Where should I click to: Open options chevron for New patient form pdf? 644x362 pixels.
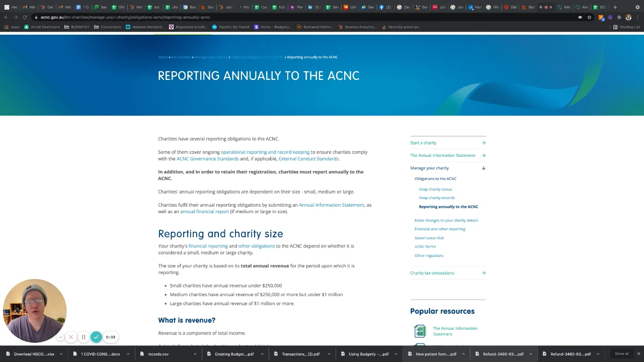coord(463,354)
